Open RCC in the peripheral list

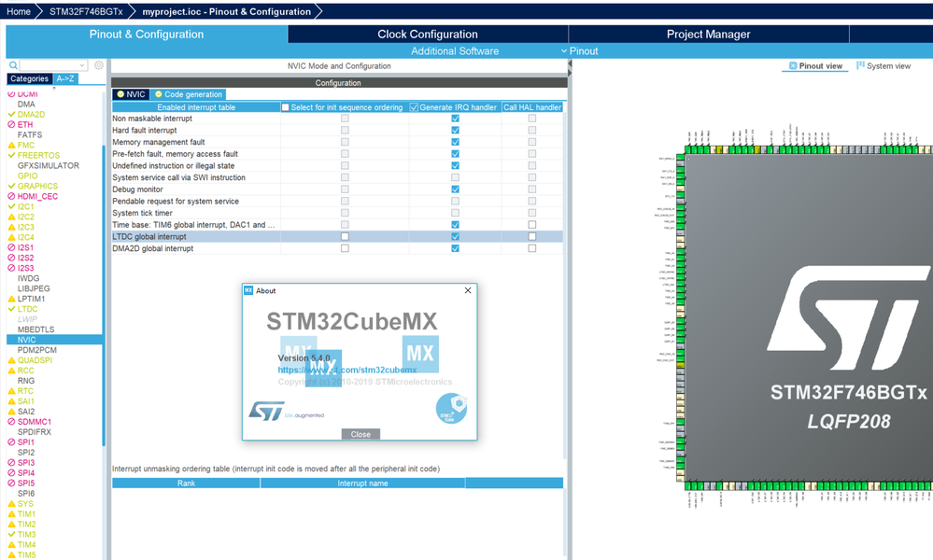(25, 371)
